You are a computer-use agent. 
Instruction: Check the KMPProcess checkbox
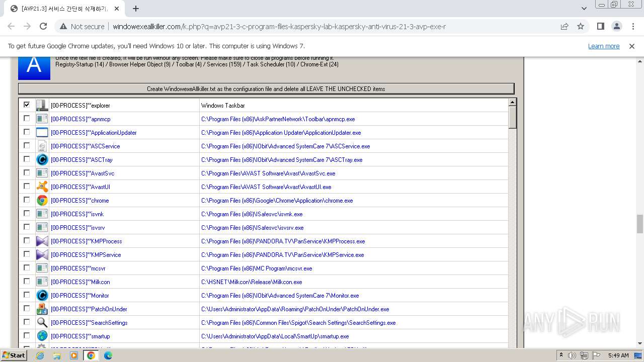click(27, 240)
